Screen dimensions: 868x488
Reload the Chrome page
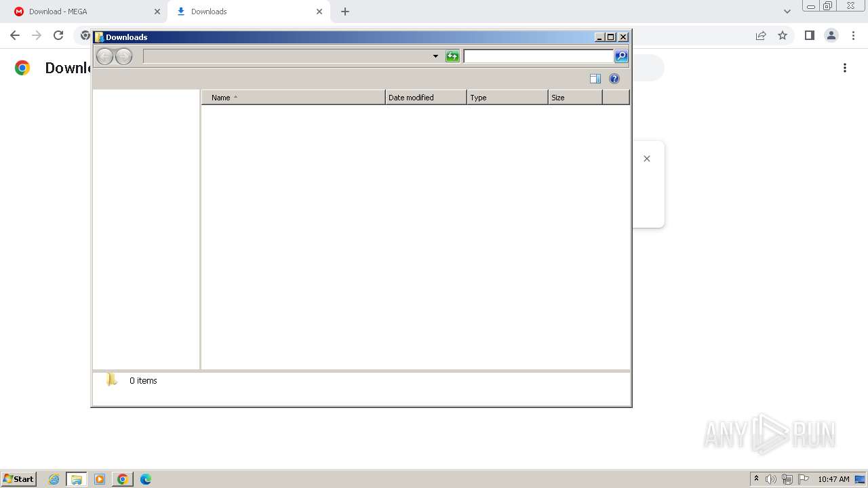(x=58, y=35)
